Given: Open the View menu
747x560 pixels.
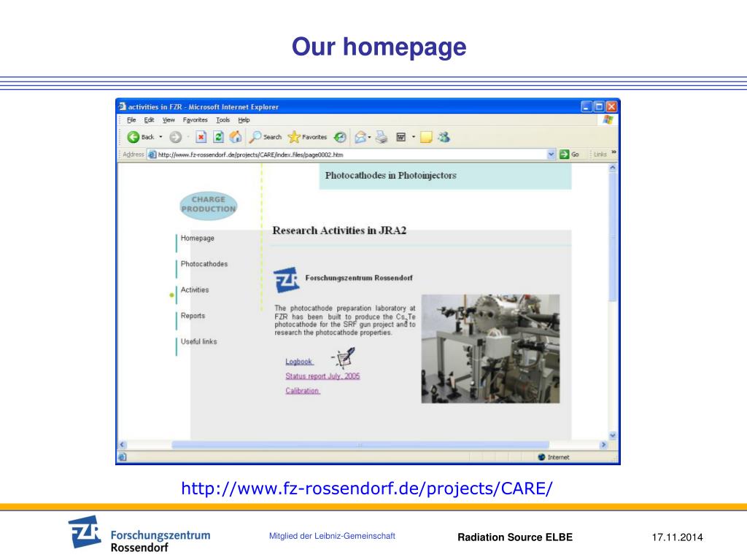Looking at the screenshot, I should [169, 120].
